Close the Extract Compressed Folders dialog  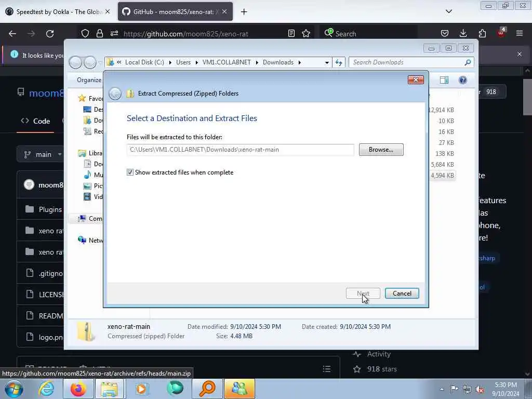tap(416, 79)
